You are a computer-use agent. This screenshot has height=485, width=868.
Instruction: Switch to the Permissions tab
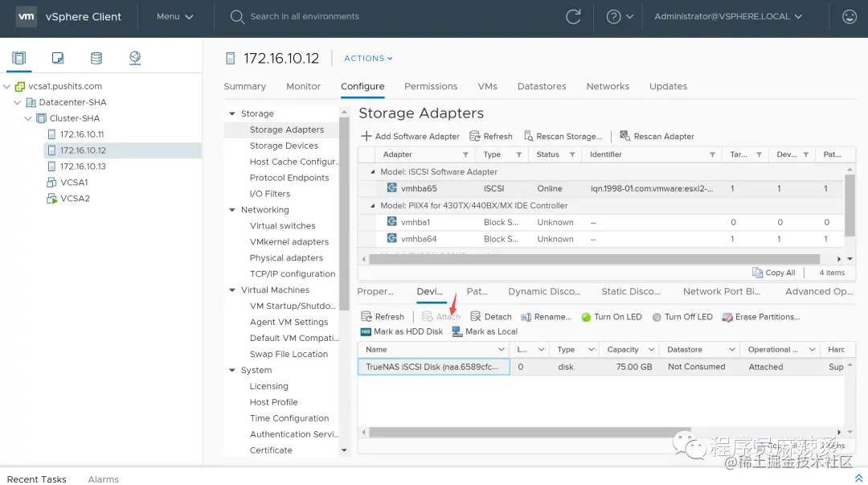pyautogui.click(x=431, y=87)
